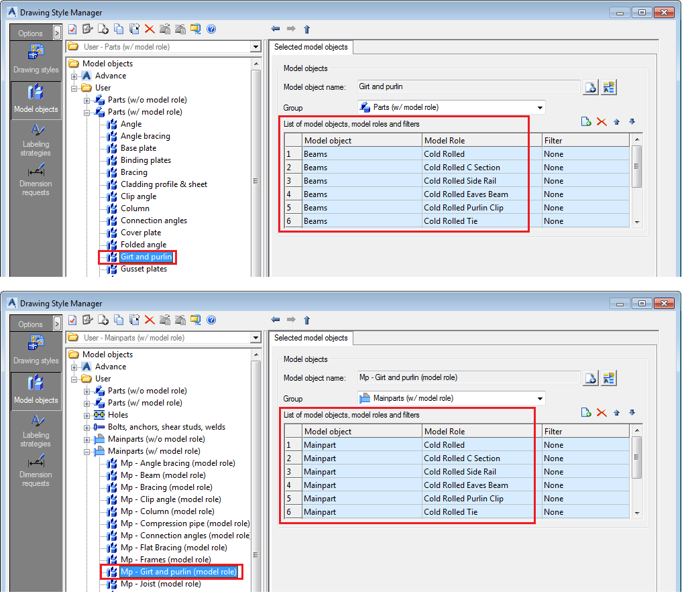Image resolution: width=690 pixels, height=616 pixels.
Task: Select the Gusset plates tree item
Action: tap(144, 269)
